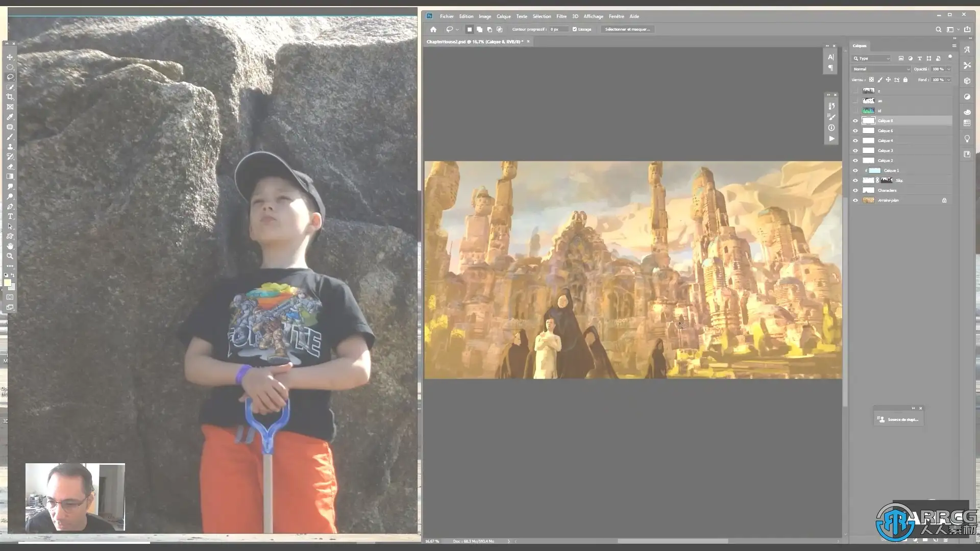Open the Filtre menu
Viewport: 980px width, 551px height.
pos(561,16)
